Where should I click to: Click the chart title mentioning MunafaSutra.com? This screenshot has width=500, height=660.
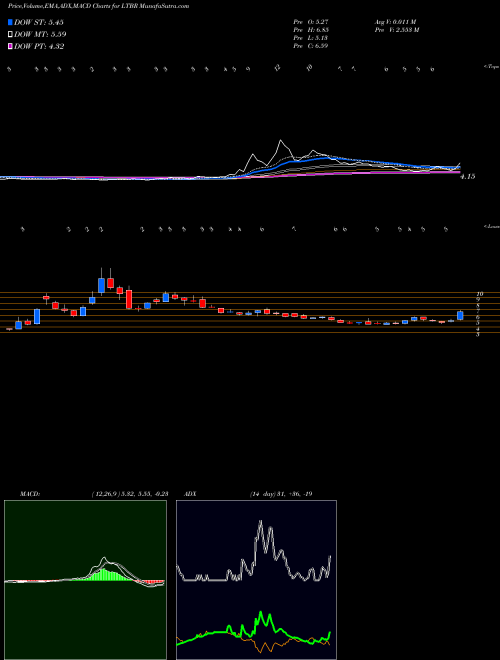(98, 6)
